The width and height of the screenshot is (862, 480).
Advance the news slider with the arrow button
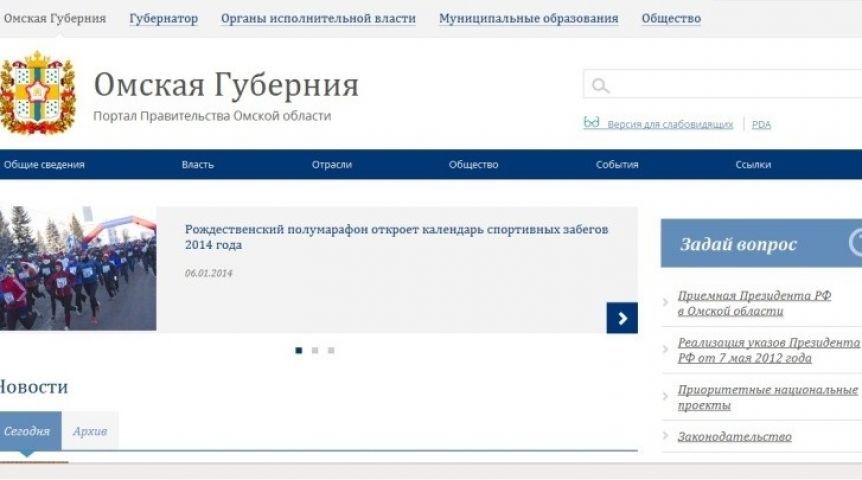(x=622, y=318)
